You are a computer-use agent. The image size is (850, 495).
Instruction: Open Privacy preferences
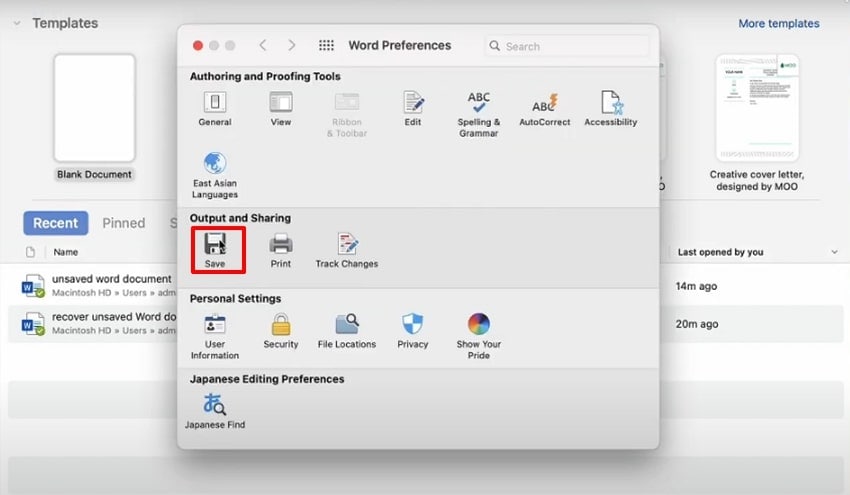pos(413,331)
